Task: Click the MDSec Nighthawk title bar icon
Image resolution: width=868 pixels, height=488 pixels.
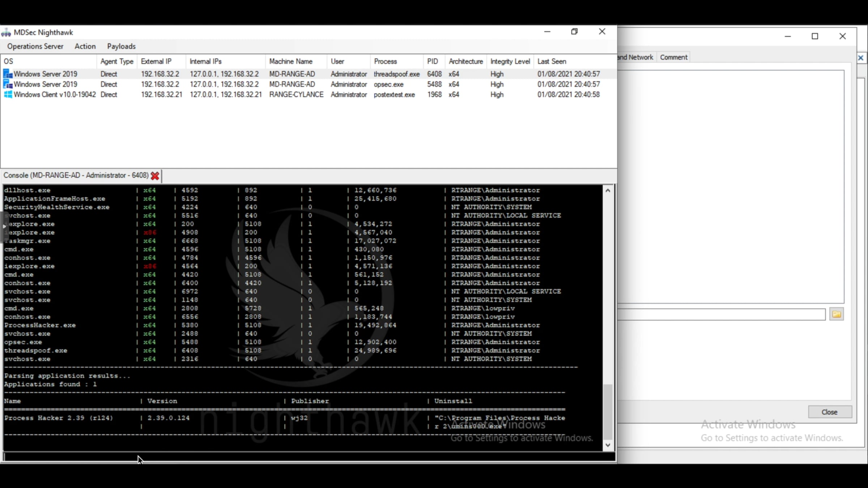Action: click(6, 33)
